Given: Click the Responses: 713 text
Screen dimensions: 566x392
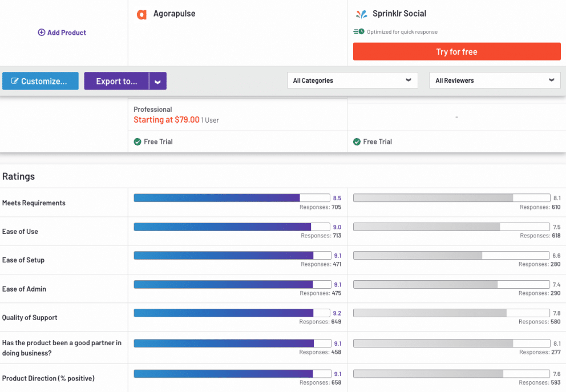Looking at the screenshot, I should [321, 236].
